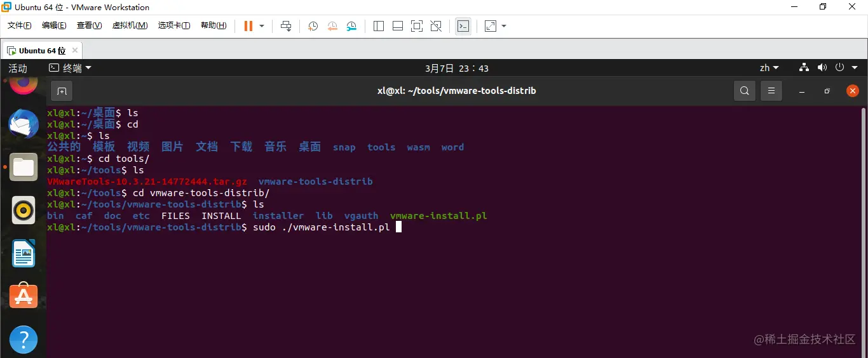Click the sudo ./vmware-install.pl command line

click(x=321, y=227)
